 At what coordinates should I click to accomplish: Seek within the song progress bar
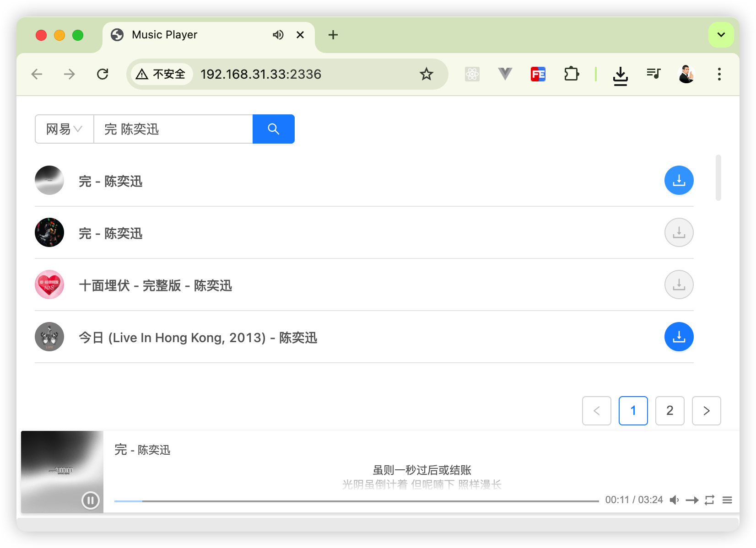[356, 501]
